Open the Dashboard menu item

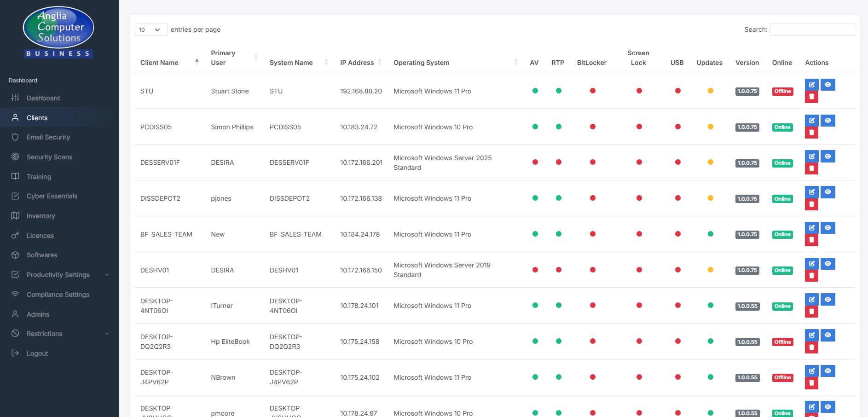[43, 98]
